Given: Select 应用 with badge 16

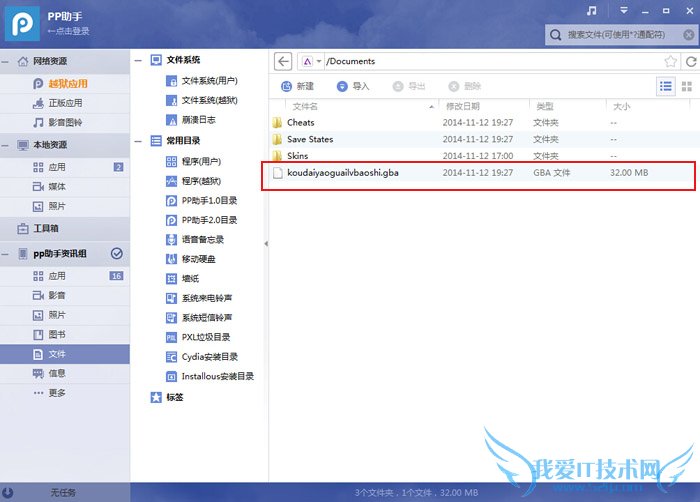Looking at the screenshot, I should click(65, 276).
